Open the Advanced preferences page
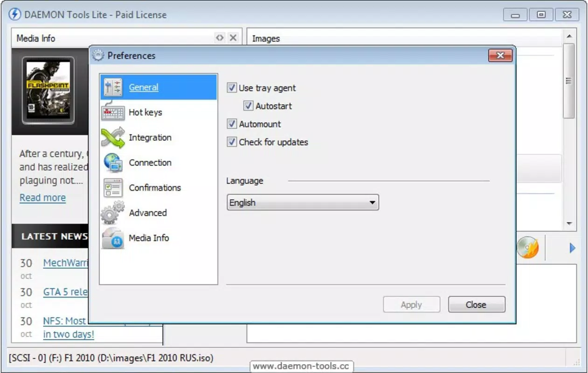588x373 pixels. tap(159, 213)
